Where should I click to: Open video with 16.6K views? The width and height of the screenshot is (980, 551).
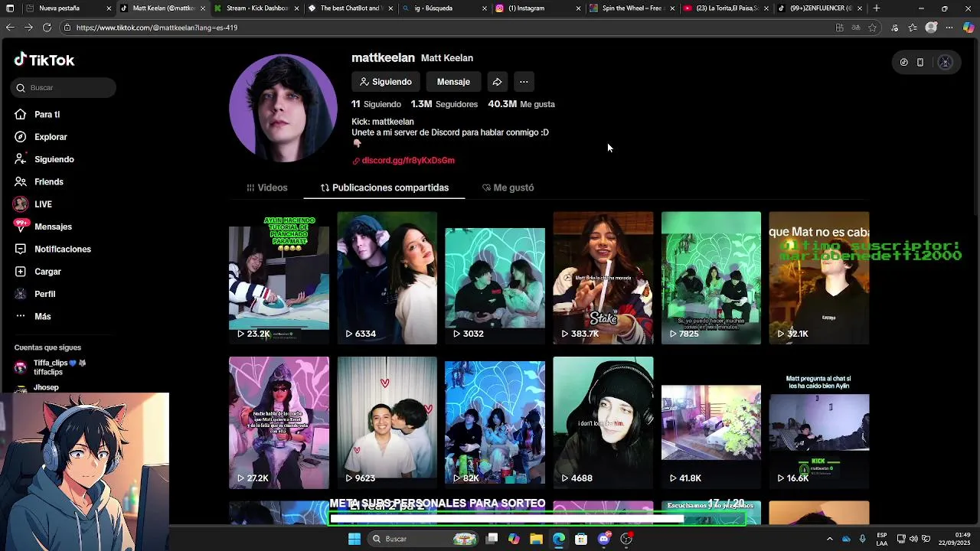click(818, 422)
